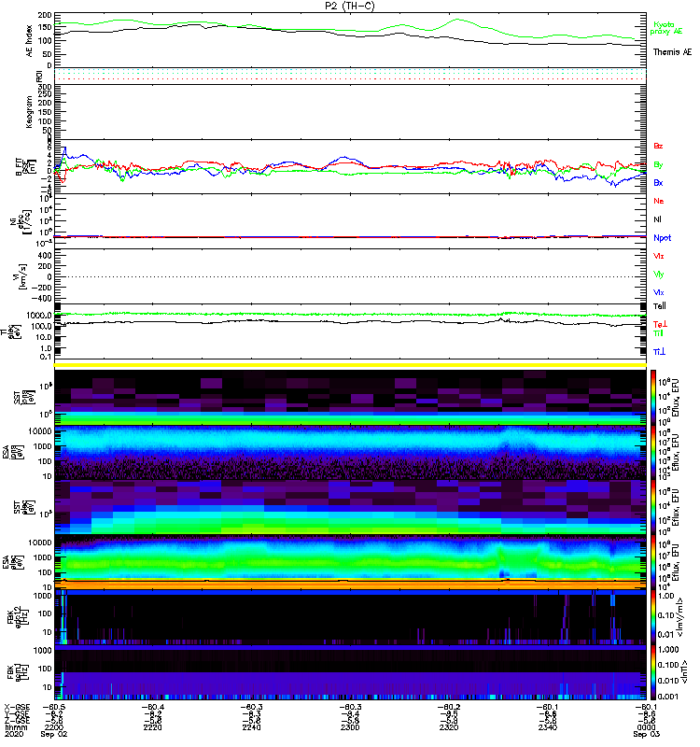Viewport: 700px width, 747px height.
Task: Select the Kyoto proxy AE legend label
Action: pyautogui.click(x=666, y=28)
